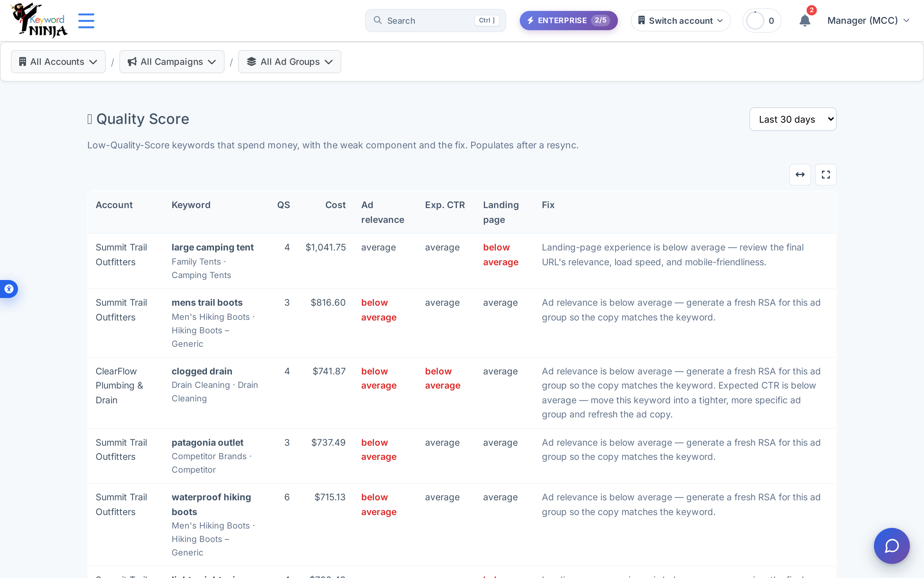Open the All Campaigns filter dropdown

[172, 62]
